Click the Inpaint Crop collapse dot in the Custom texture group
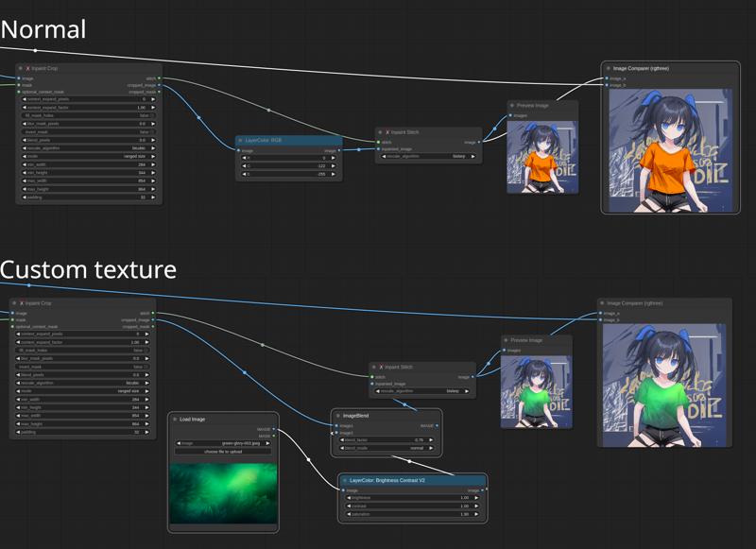 [14, 303]
